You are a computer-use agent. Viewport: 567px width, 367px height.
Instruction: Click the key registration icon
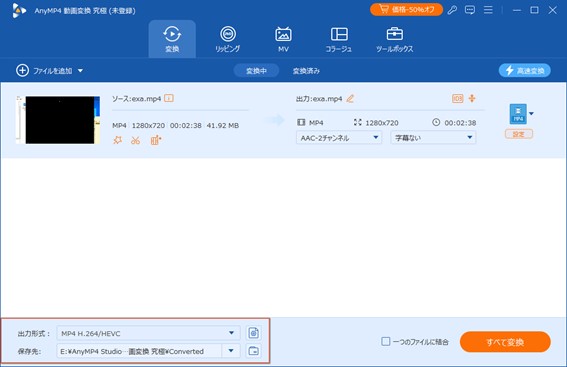pyautogui.click(x=452, y=10)
